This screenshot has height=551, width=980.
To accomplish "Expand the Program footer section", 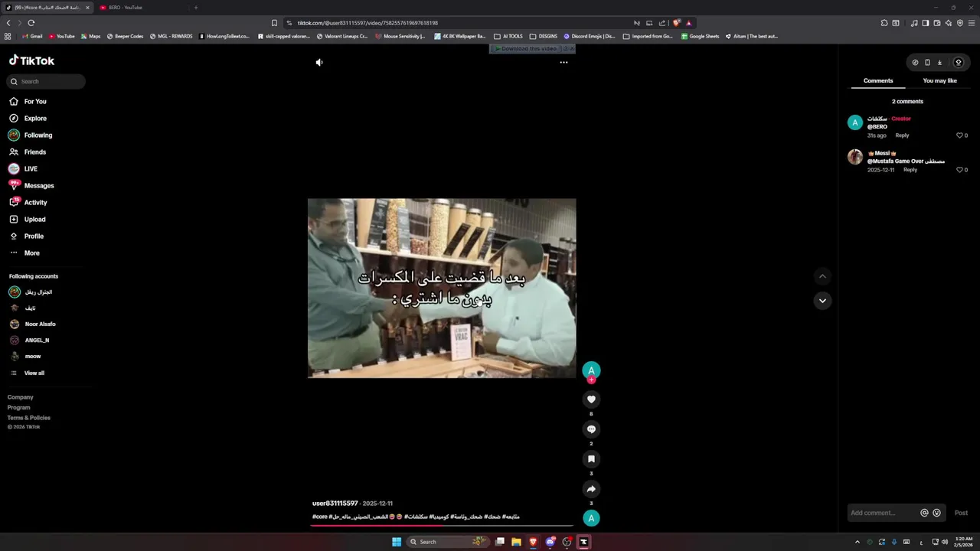I will click(x=19, y=408).
